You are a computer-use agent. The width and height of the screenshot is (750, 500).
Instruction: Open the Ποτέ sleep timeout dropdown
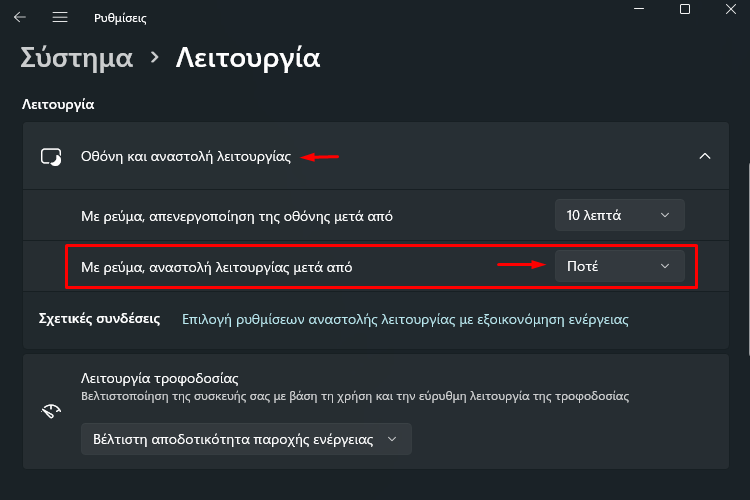(x=619, y=266)
